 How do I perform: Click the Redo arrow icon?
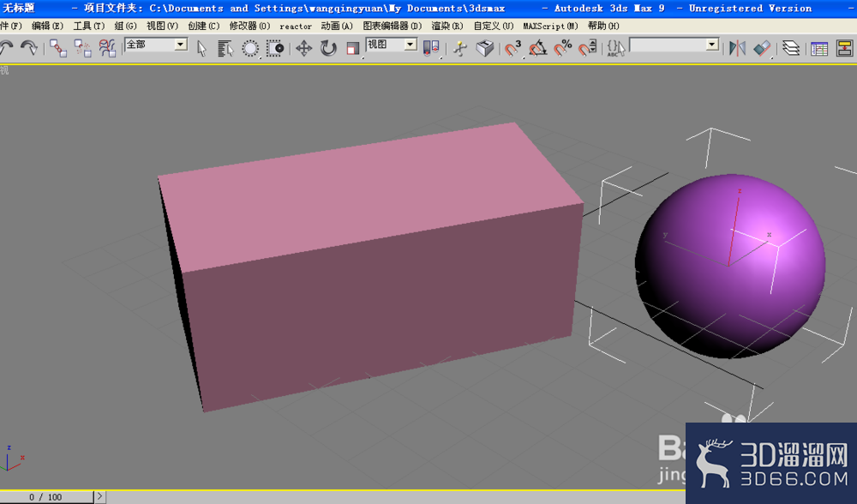click(28, 47)
